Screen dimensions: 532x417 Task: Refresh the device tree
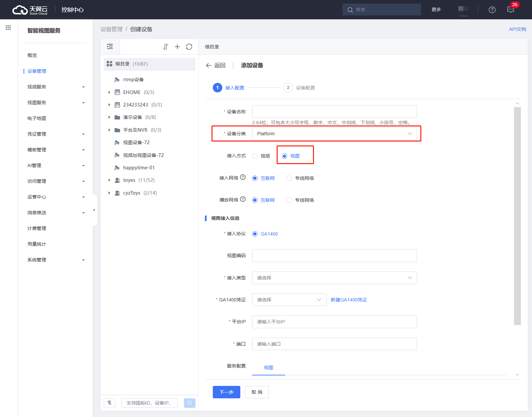pos(189,47)
